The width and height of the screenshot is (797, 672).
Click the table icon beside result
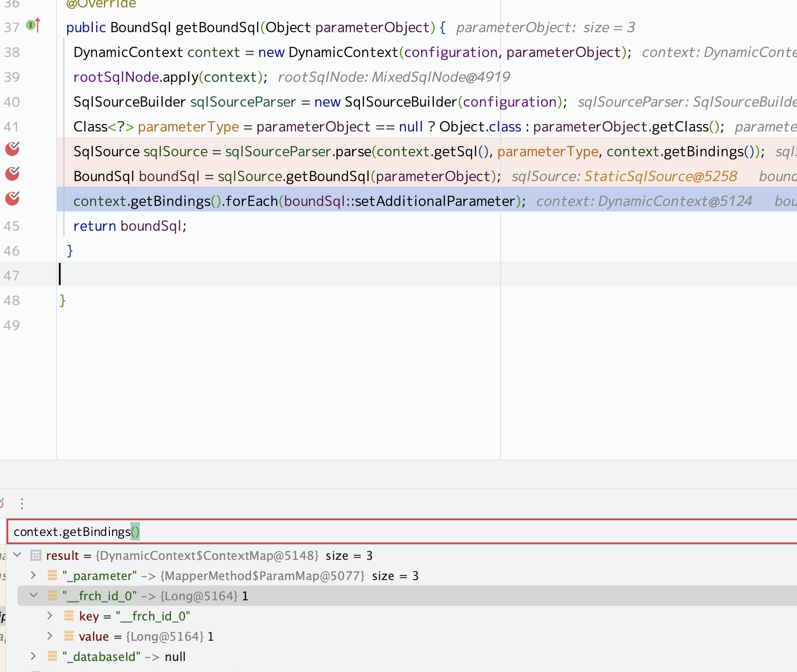[36, 555]
